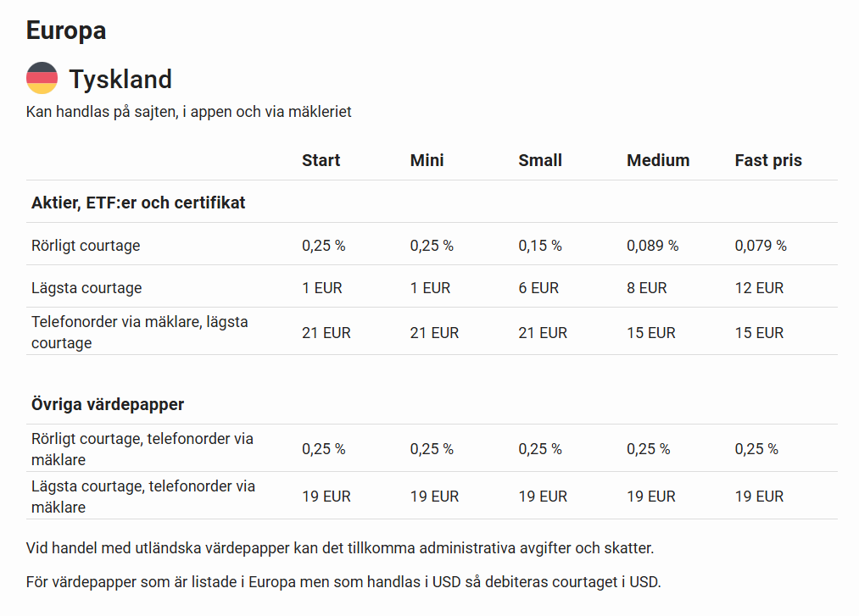Viewport: 859px width, 616px height.
Task: Click the German flag icon
Action: point(42,78)
